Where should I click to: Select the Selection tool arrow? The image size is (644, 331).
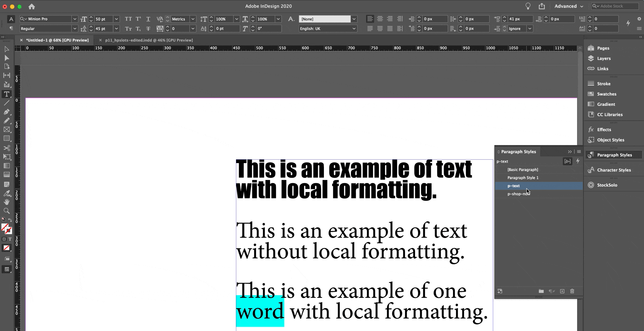click(x=6, y=49)
